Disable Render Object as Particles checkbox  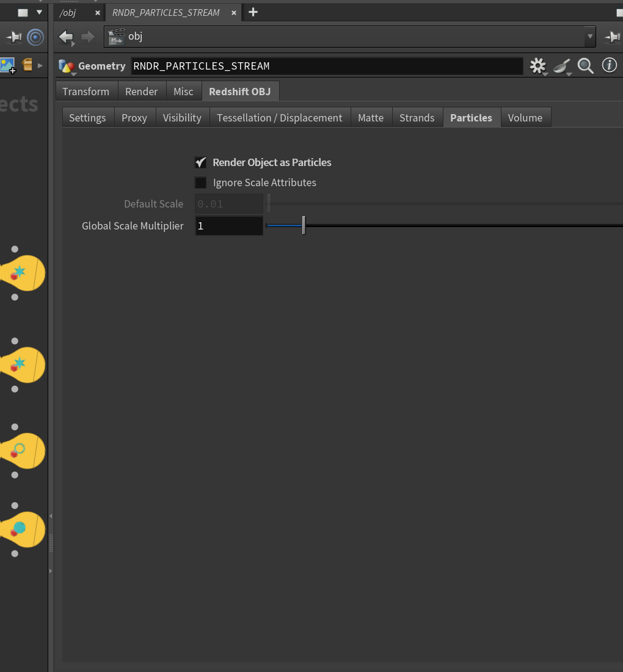coord(200,162)
